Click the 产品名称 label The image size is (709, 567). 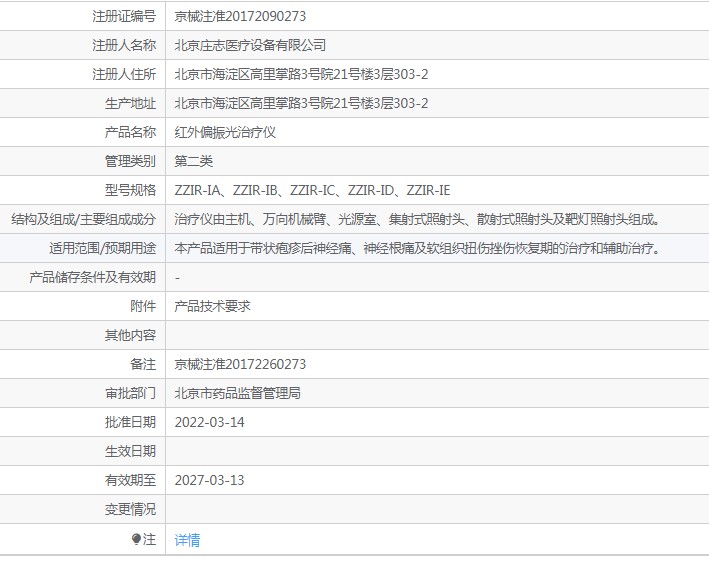[130, 132]
